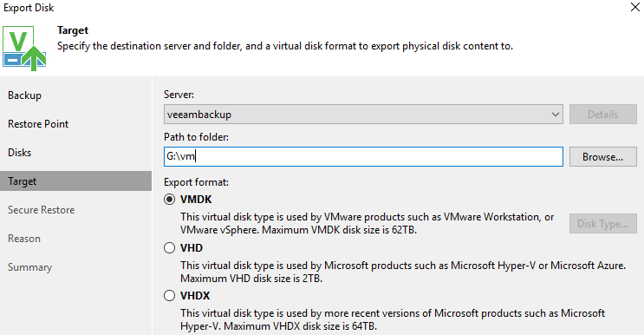
Task: Click inside the Path to folder field
Action: (x=363, y=156)
